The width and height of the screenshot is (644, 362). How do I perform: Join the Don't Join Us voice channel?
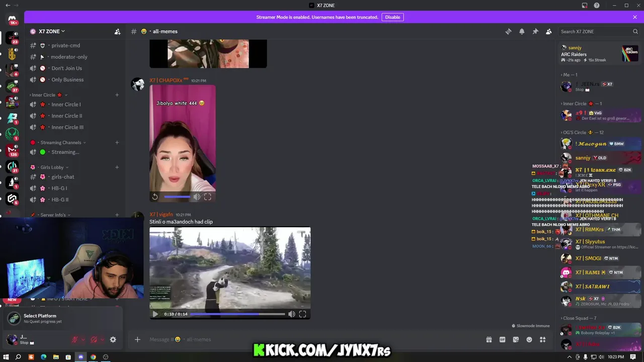[74, 68]
